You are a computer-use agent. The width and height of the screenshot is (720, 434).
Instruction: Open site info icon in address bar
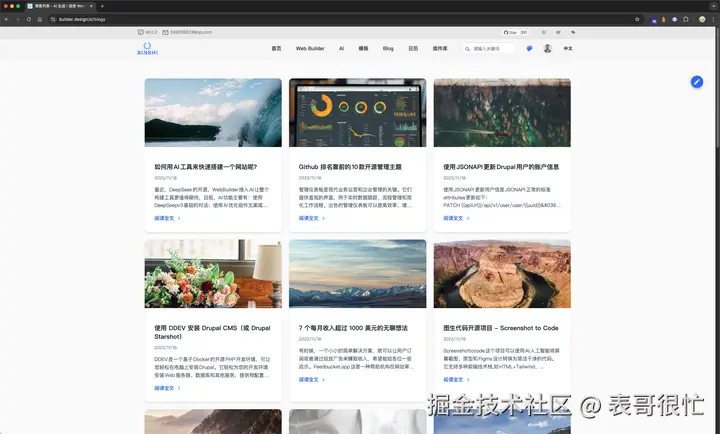tap(53, 19)
